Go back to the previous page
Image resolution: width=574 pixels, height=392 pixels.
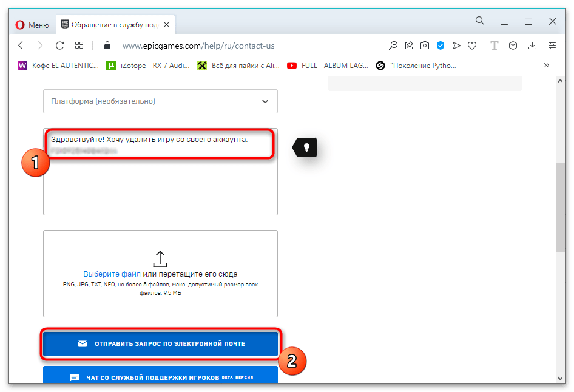pyautogui.click(x=21, y=46)
